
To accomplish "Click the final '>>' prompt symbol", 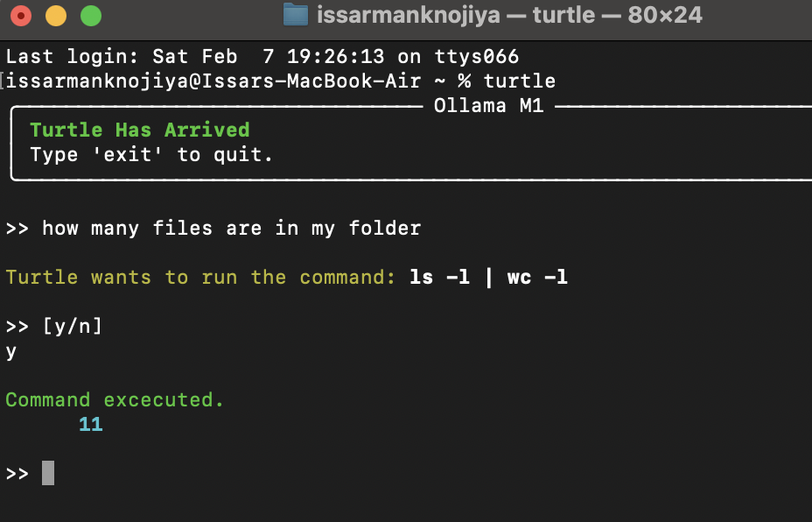I will pyautogui.click(x=17, y=474).
